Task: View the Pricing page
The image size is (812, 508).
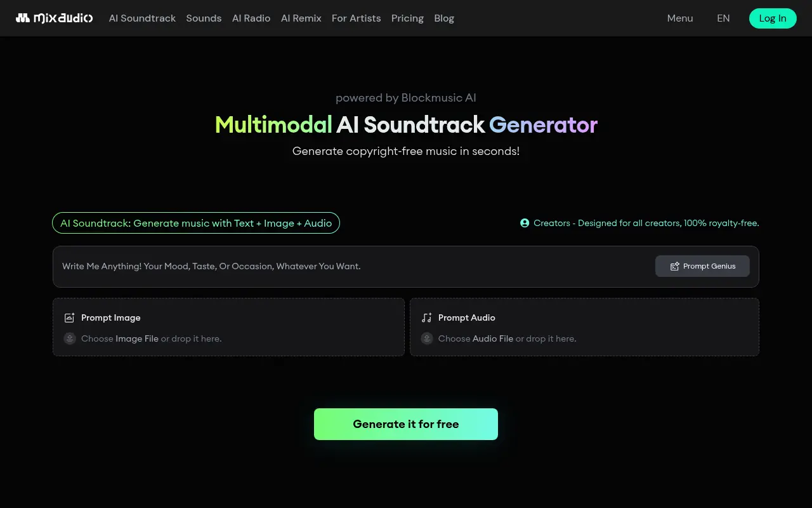Action: tap(407, 18)
